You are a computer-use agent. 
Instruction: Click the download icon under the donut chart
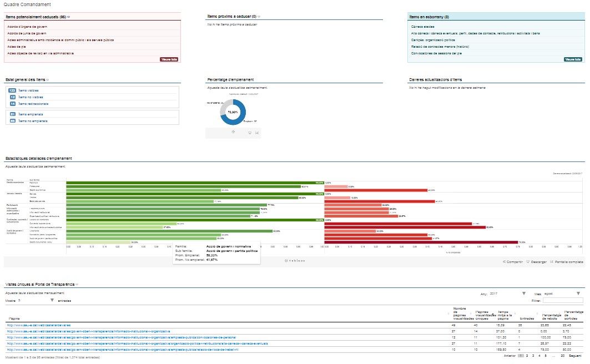(250, 133)
